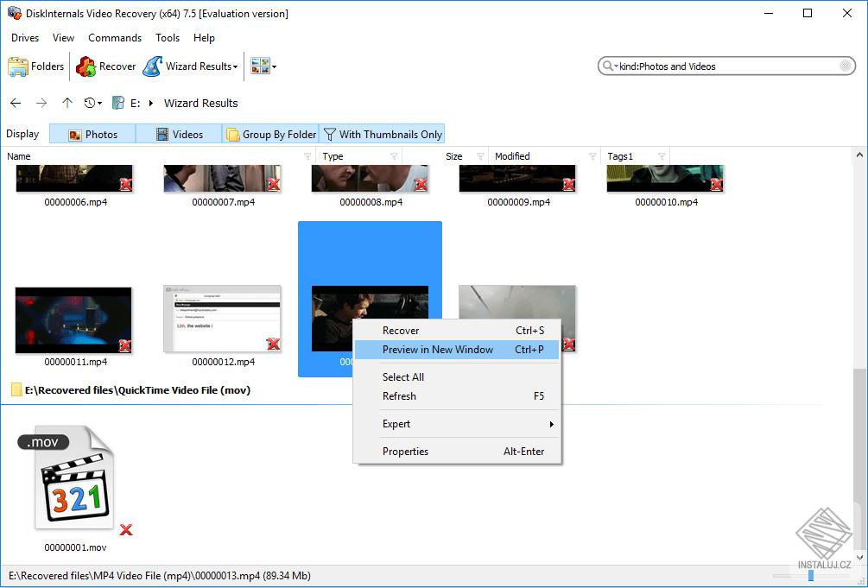Expand the Wizard Results dropdown arrow
The width and height of the screenshot is (868, 588).
coord(234,66)
